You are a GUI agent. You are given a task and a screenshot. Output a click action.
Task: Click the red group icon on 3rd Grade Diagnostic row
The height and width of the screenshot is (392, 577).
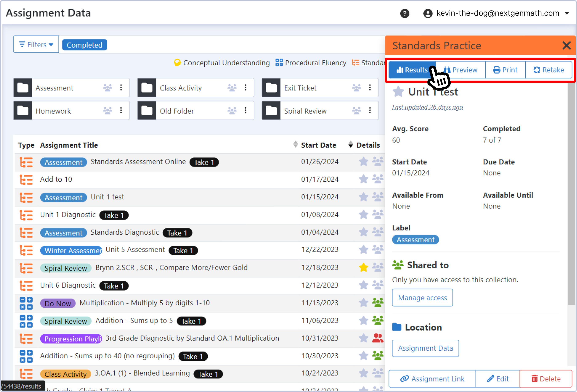(x=378, y=338)
